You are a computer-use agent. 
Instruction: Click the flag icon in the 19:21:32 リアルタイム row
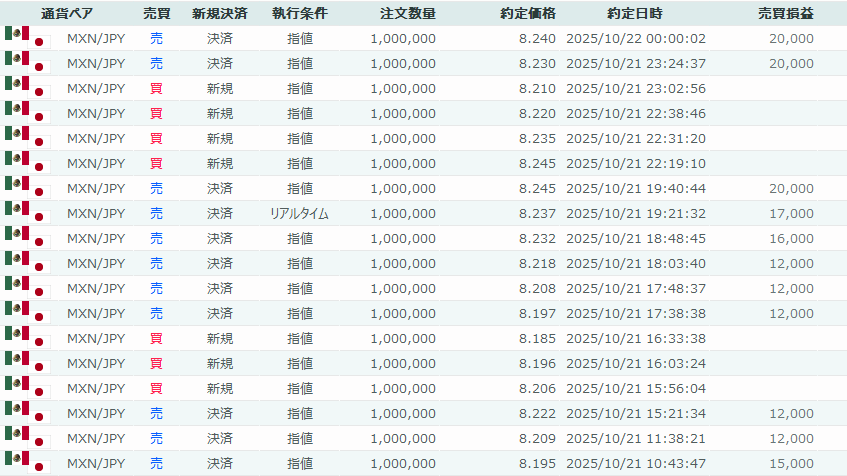point(27,213)
